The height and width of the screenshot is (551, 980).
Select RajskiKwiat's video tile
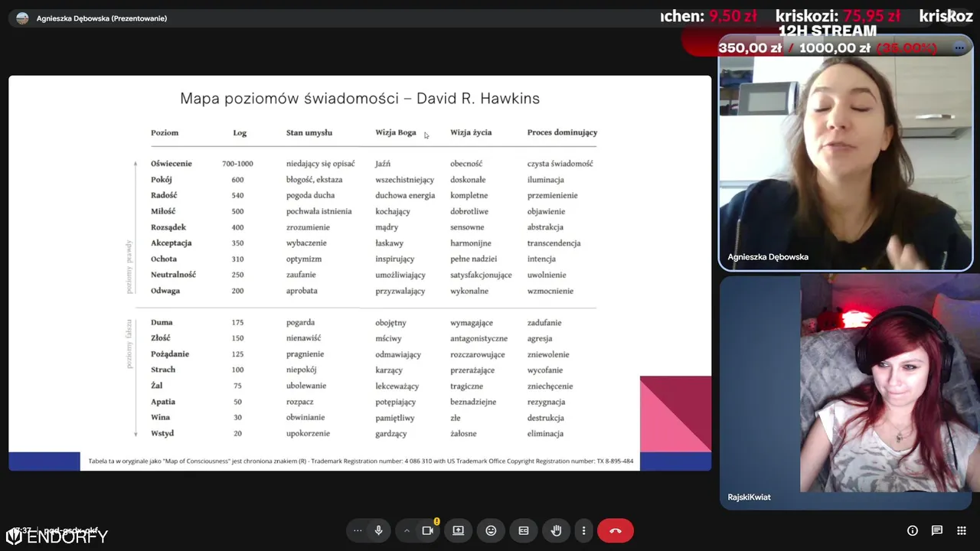tap(846, 393)
